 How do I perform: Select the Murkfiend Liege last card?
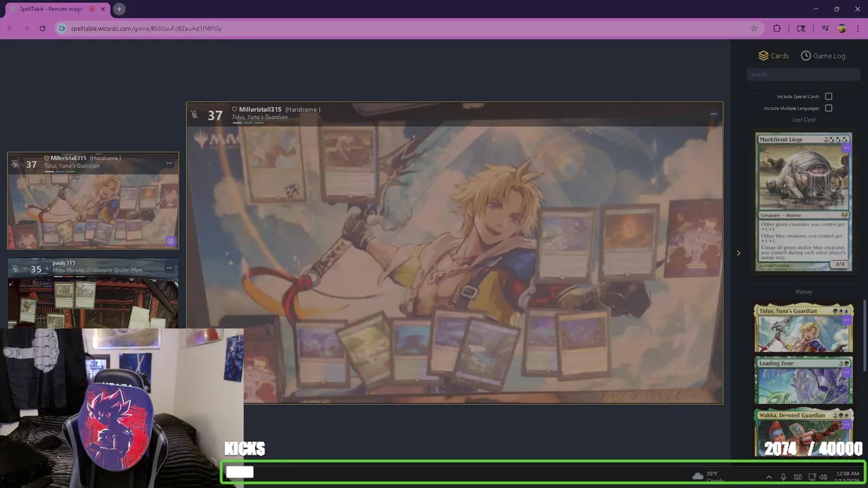(804, 202)
